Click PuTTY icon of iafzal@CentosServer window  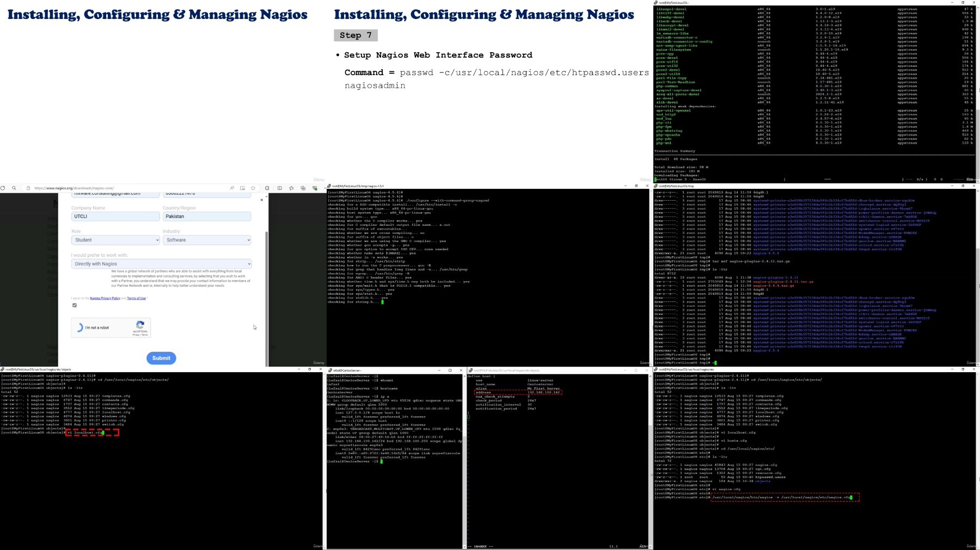pos(329,370)
